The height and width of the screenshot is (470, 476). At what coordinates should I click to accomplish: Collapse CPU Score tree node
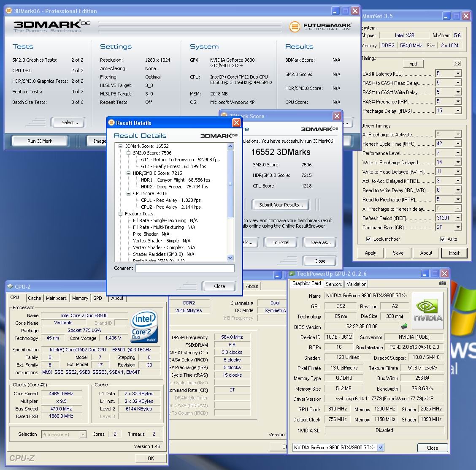point(128,193)
